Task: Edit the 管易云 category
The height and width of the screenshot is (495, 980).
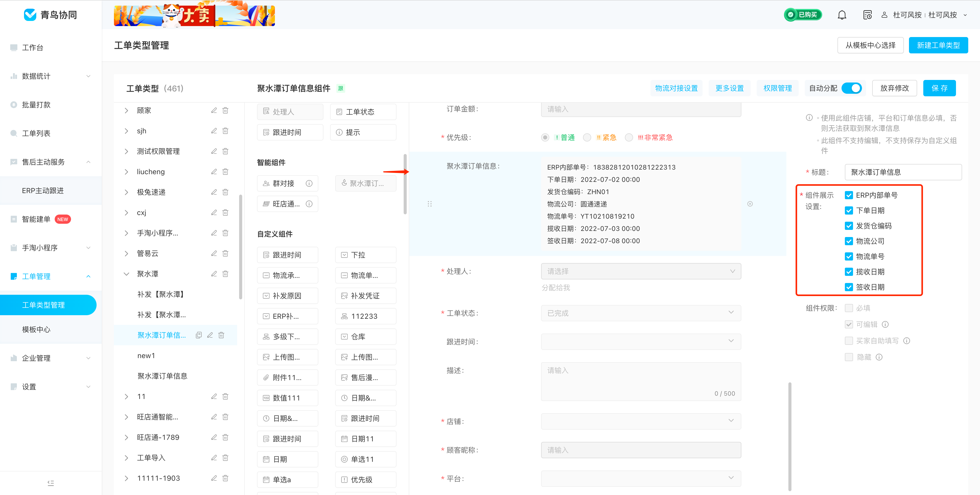Action: click(x=214, y=253)
